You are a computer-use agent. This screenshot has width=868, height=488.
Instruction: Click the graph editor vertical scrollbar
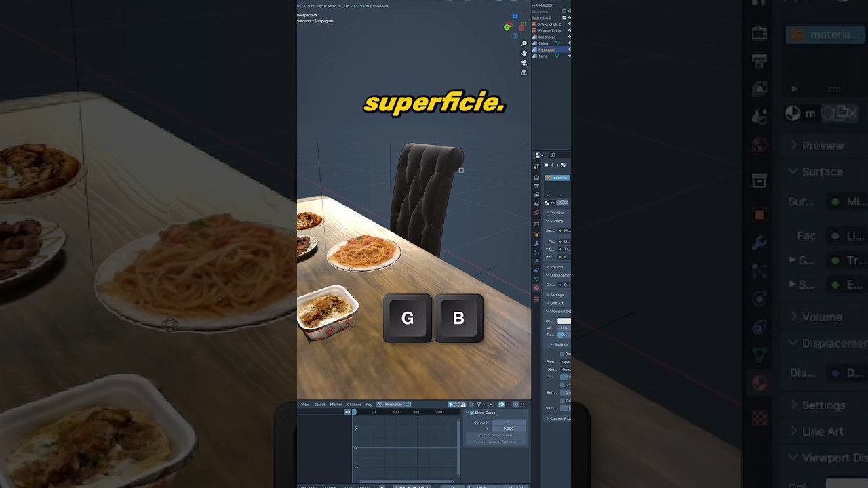click(x=458, y=447)
